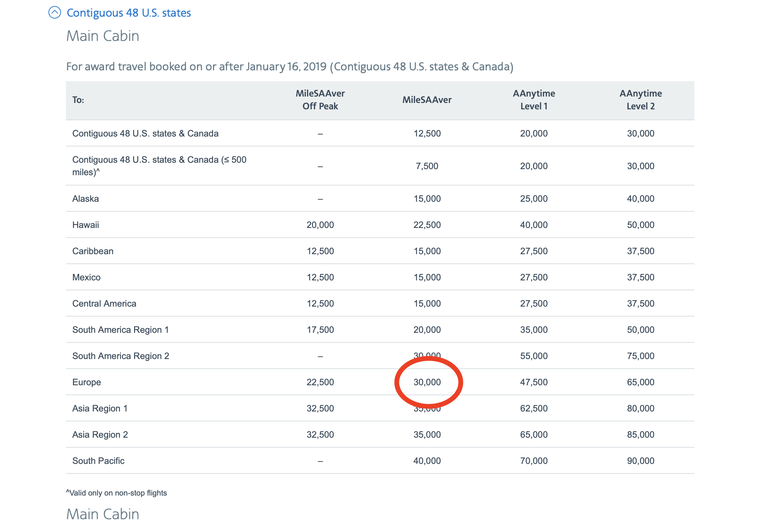
Task: Select the 'Valid only on non-stop flights' footnote
Action: pyautogui.click(x=116, y=493)
